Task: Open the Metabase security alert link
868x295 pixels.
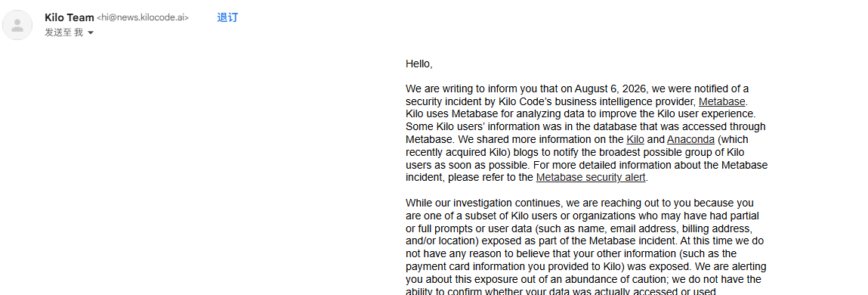Action: [x=591, y=178]
